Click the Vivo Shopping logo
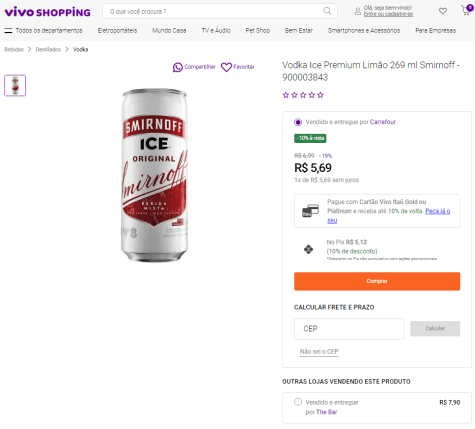475x429 pixels. point(47,12)
